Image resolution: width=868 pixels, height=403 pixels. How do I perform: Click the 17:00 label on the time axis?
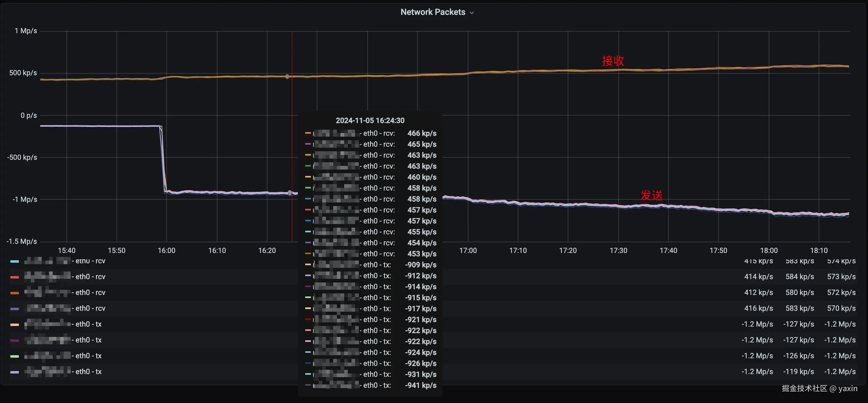(468, 251)
